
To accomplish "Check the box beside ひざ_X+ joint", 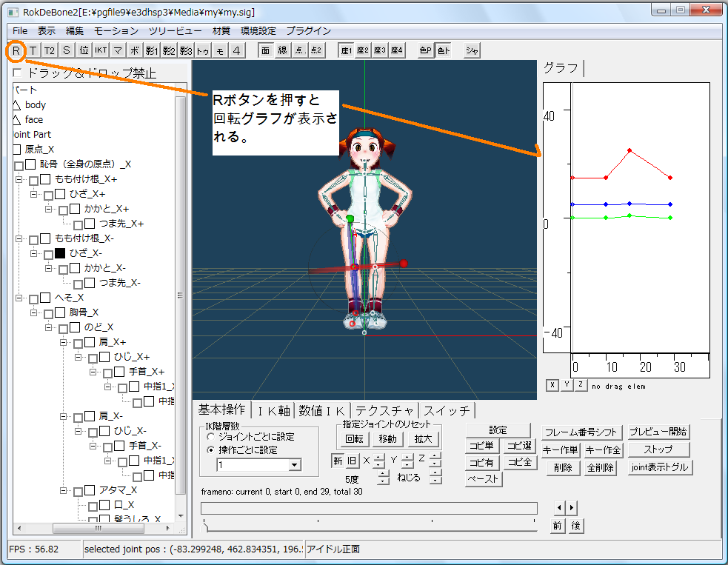I will coord(61,194).
